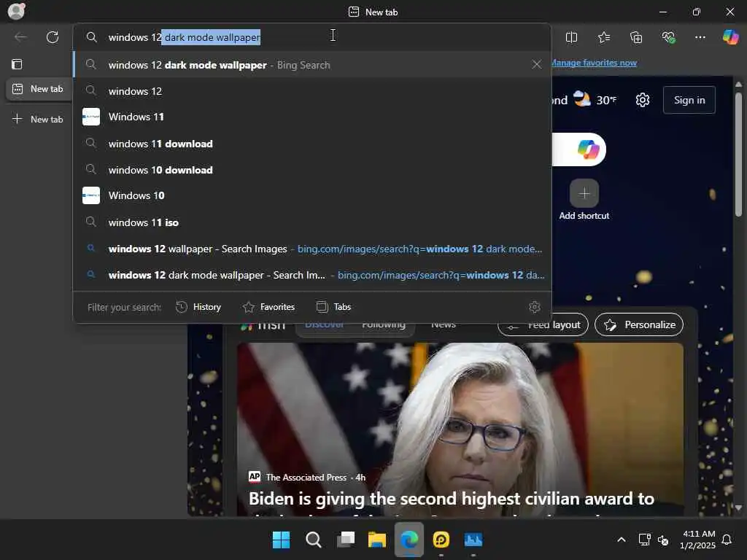Choose 'windows 11 download' suggestion
The image size is (747, 560).
312,144
